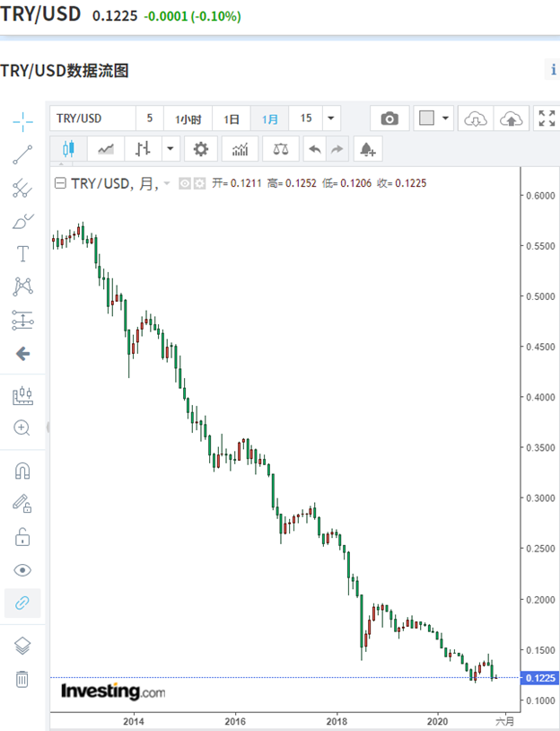Screen dimensions: 560x731
Task: Select the trend line drawing tool
Action: pos(22,154)
